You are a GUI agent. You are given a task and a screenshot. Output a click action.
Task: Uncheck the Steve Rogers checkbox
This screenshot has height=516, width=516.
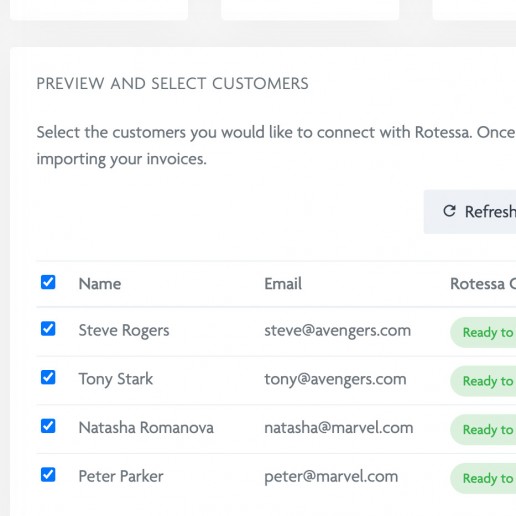click(48, 329)
